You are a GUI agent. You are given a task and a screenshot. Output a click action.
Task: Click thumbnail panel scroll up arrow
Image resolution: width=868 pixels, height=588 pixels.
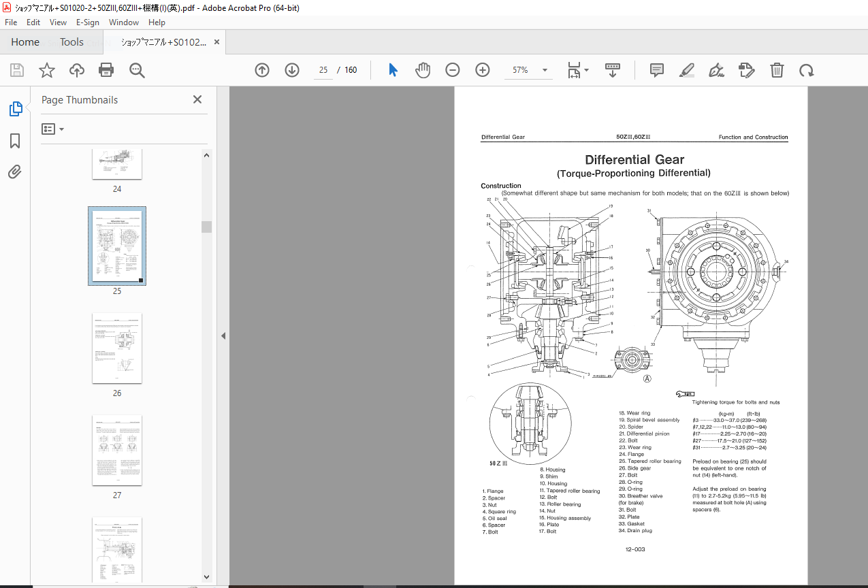pos(206,156)
